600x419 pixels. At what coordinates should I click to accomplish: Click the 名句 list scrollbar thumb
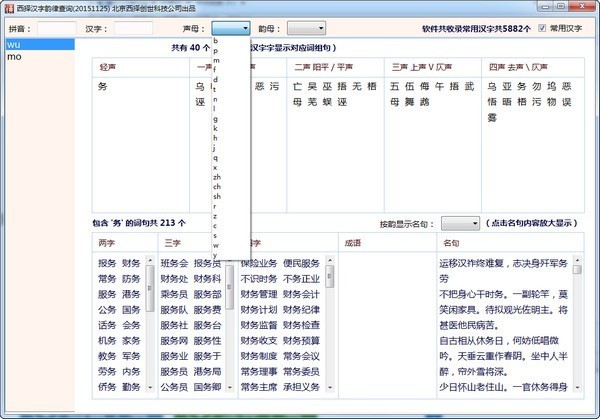pos(577,270)
